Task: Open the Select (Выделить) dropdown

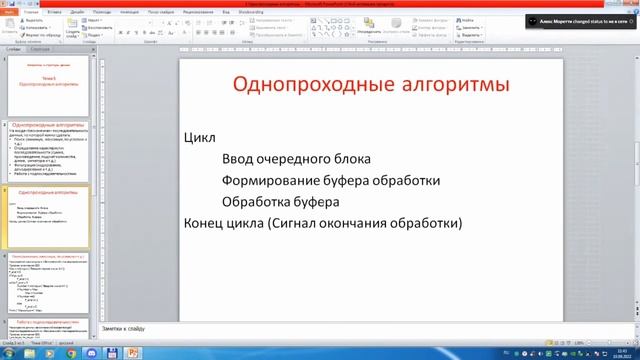Action: click(x=470, y=35)
